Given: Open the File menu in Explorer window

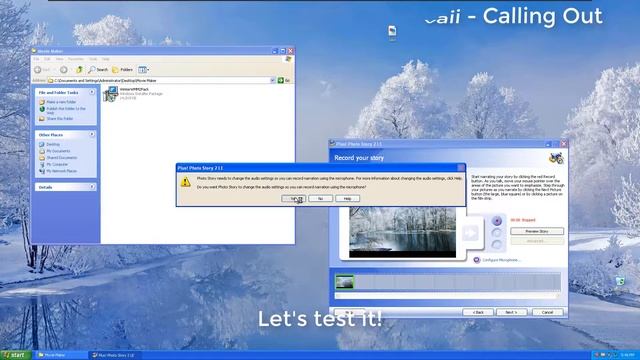Looking at the screenshot, I should click(x=36, y=59).
